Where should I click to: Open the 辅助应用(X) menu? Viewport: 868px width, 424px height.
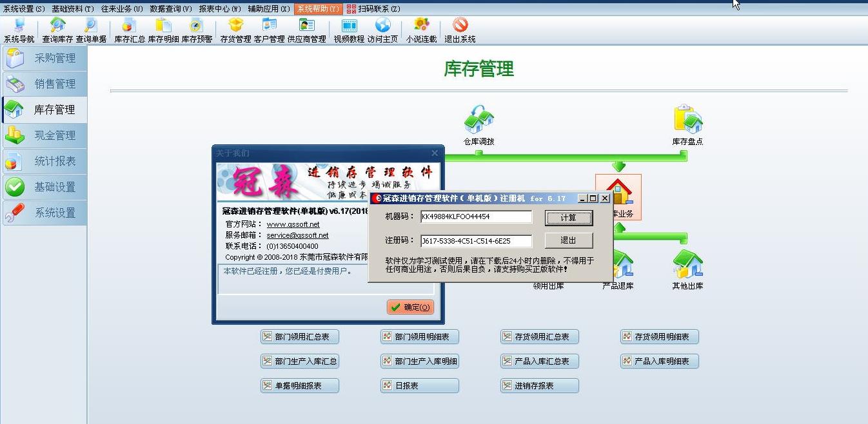pos(269,9)
